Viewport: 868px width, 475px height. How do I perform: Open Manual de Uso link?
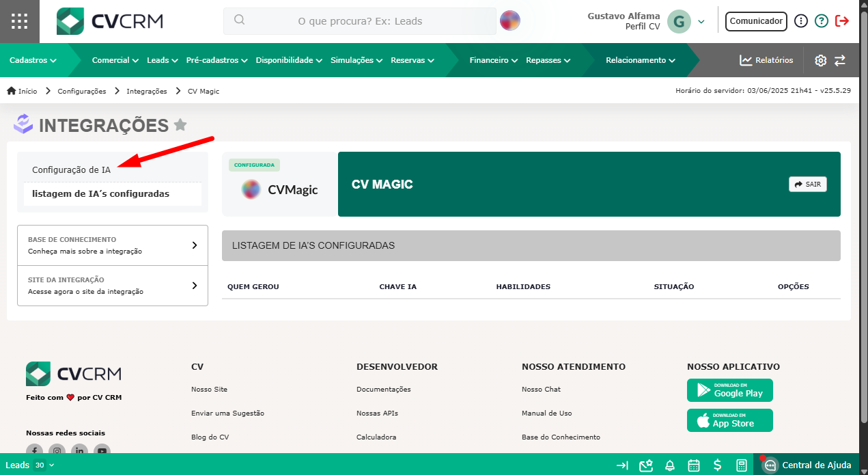click(x=546, y=413)
